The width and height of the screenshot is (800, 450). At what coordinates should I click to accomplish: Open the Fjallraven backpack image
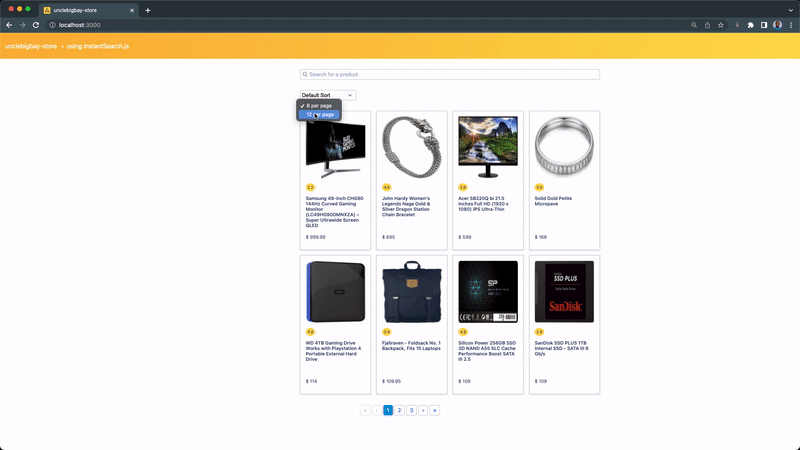coord(412,292)
